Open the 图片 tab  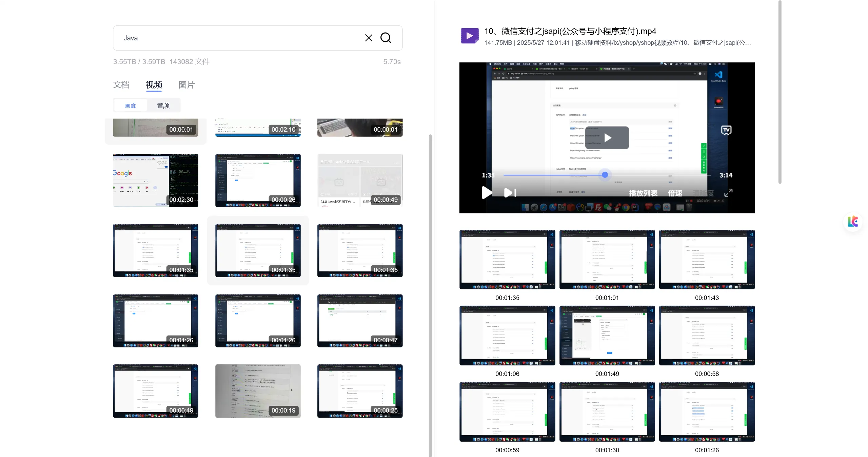186,85
